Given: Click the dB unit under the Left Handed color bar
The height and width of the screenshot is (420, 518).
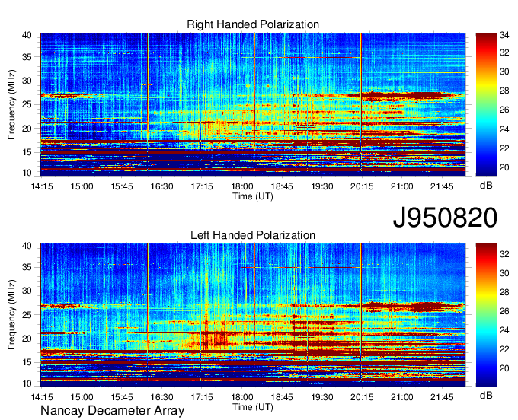Looking at the screenshot, I should 486,395.
